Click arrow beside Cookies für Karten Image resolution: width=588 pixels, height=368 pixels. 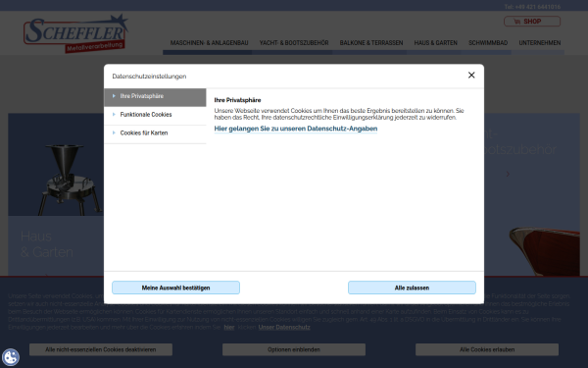click(x=114, y=132)
